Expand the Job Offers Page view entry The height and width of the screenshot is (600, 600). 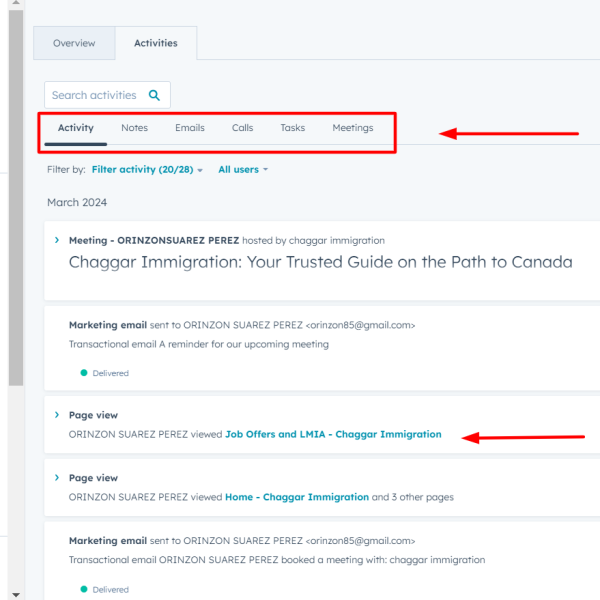pos(57,415)
